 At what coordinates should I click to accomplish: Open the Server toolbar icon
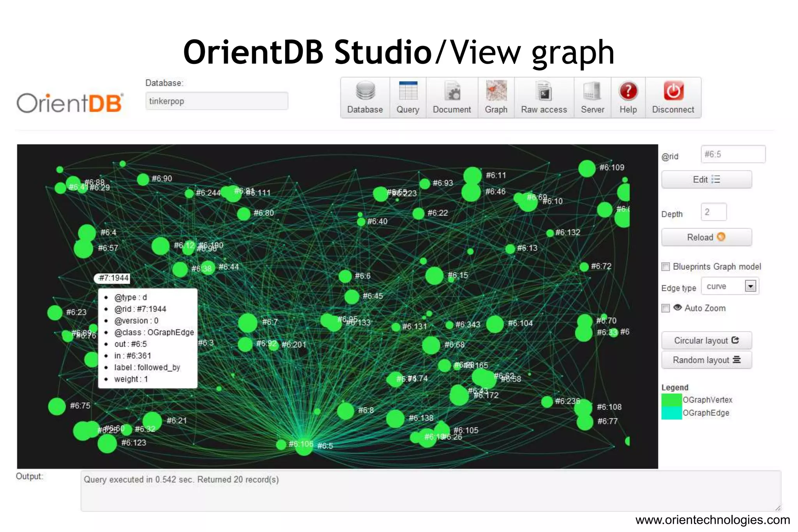point(592,97)
